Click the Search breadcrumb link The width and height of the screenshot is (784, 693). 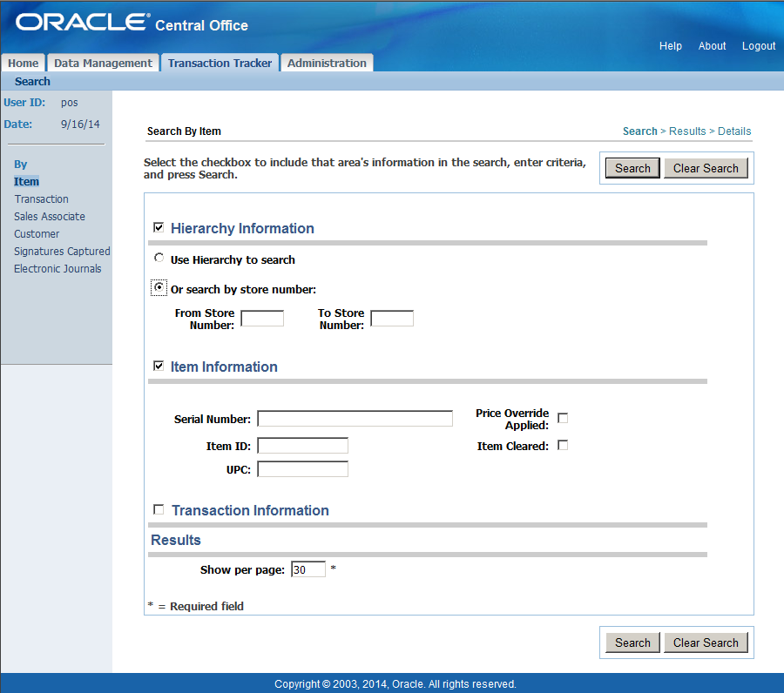tap(639, 131)
